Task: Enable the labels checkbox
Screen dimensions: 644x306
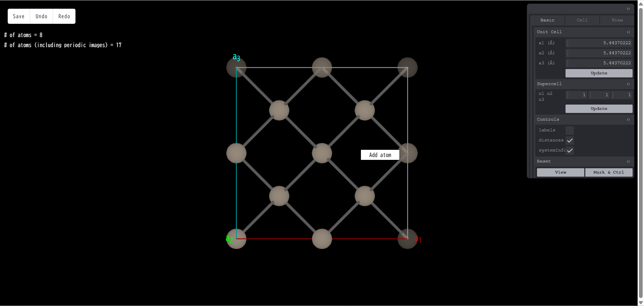Action: (x=569, y=130)
